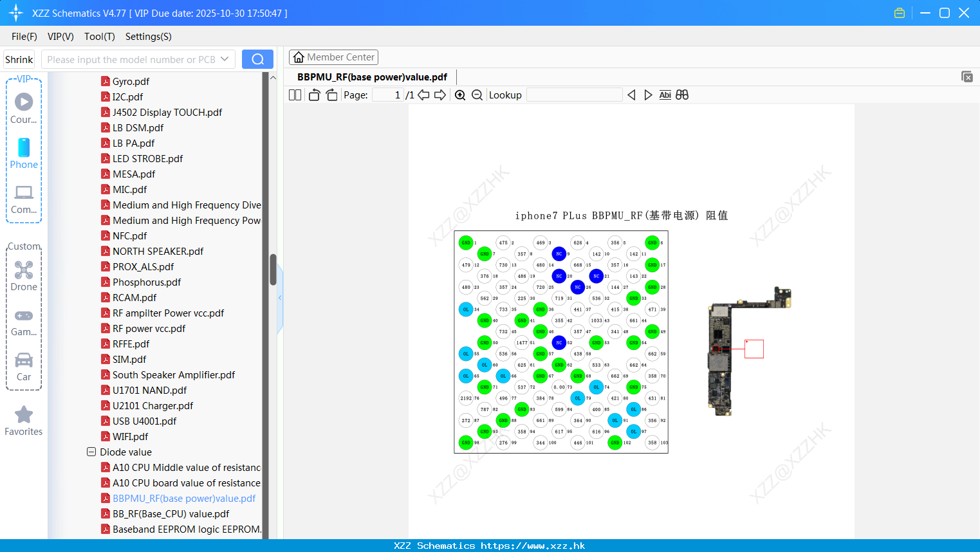Screen dimensions: 980x552
Task: Open the model number dropdown arrow
Action: pyautogui.click(x=225, y=59)
